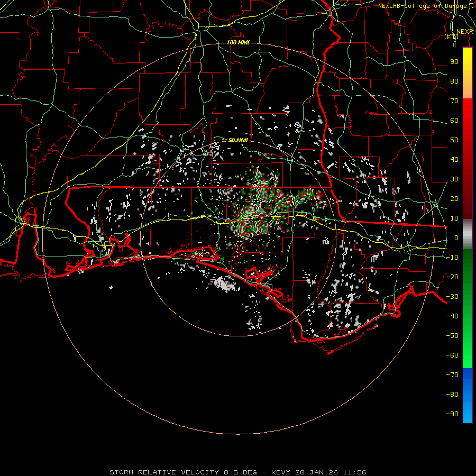Screen dimensions: 476x476
Task: Pick the 50 label on velocity scale
Action: [454, 140]
